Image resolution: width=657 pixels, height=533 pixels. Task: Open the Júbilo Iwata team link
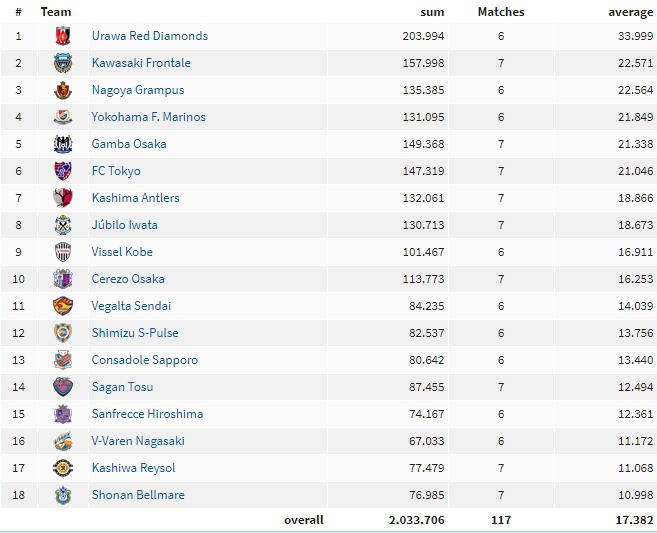coord(125,225)
